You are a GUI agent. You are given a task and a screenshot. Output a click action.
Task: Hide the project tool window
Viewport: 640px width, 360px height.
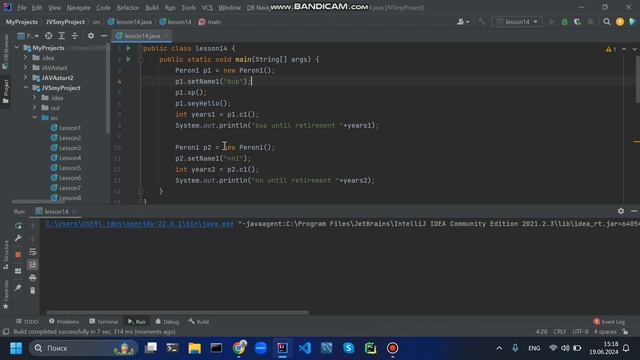[x=104, y=36]
